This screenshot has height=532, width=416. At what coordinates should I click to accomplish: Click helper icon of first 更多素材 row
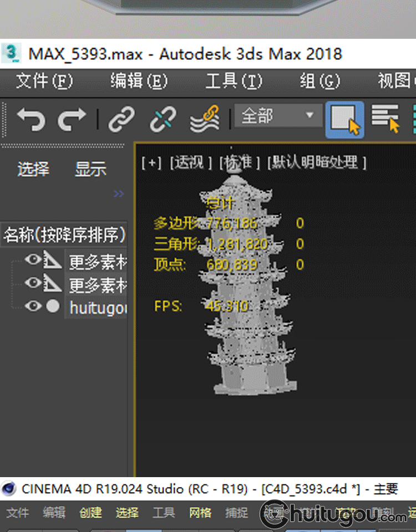pos(52,260)
